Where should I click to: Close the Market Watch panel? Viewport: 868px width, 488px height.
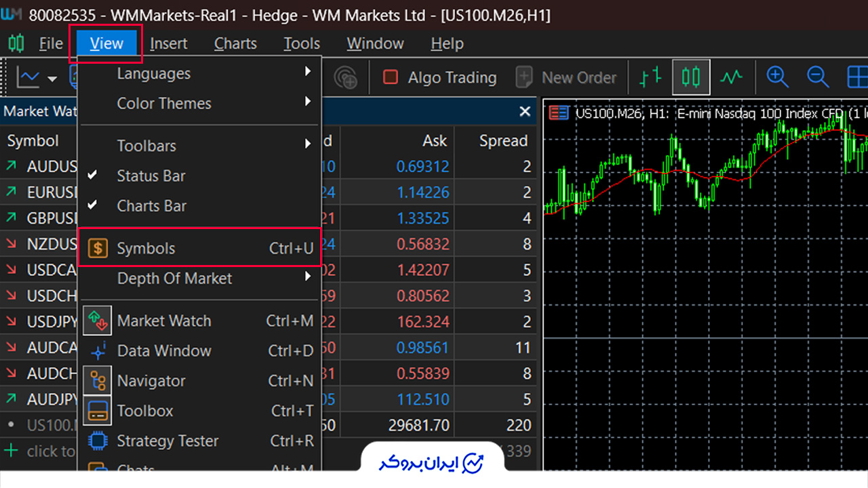point(525,111)
